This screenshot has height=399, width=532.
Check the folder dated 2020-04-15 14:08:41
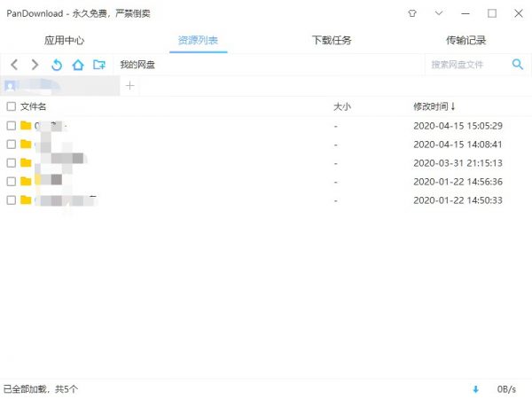tap(12, 145)
